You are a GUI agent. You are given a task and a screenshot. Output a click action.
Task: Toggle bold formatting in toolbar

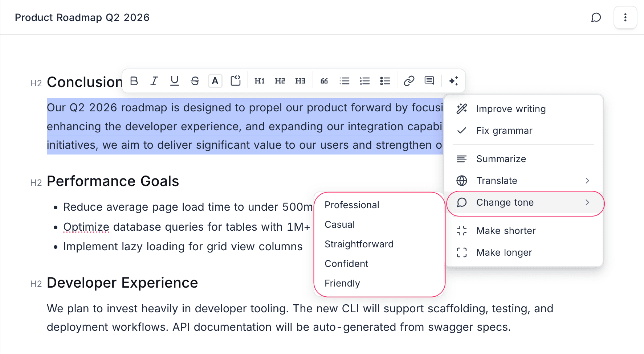pos(134,81)
